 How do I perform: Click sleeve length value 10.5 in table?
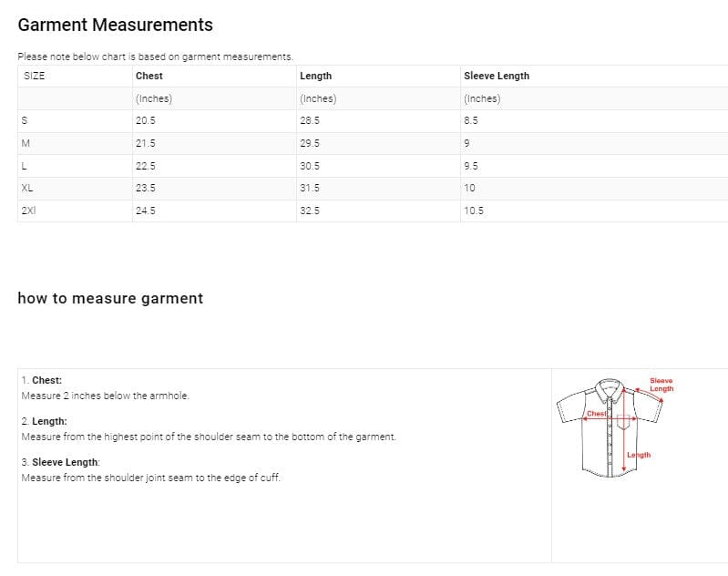click(473, 211)
